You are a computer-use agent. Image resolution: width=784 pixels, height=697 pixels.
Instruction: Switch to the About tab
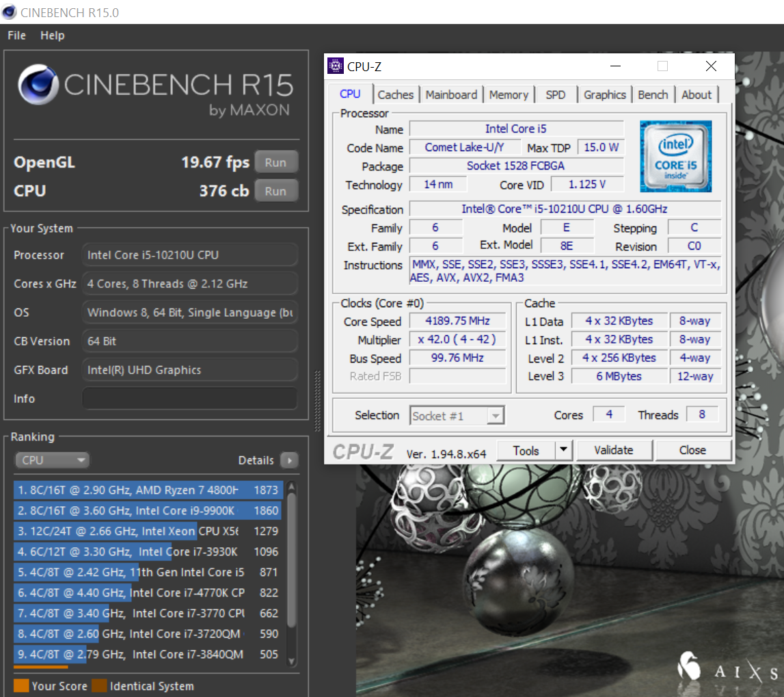(x=697, y=94)
